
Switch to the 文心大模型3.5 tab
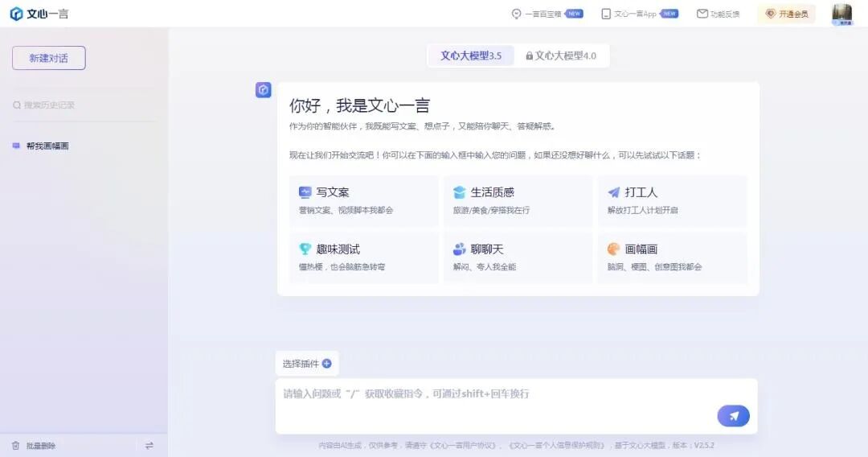[471, 56]
